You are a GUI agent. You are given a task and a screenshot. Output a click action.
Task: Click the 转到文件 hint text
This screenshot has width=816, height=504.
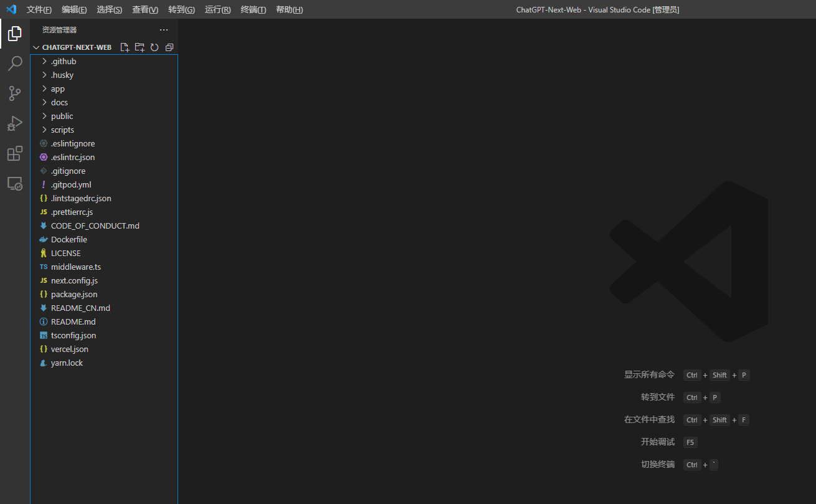[658, 397]
